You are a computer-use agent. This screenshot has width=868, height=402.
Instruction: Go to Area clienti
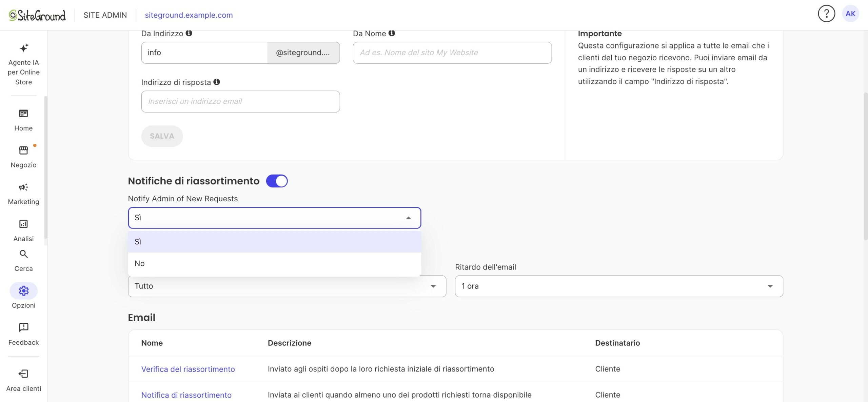(x=23, y=380)
